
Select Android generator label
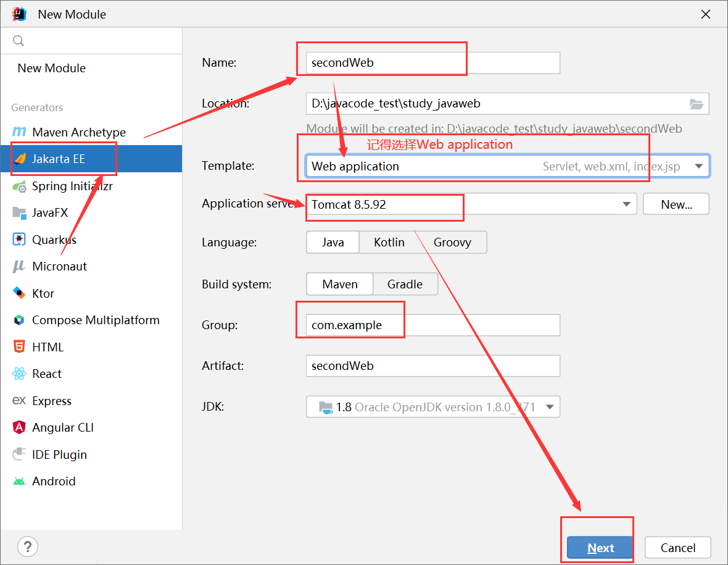click(54, 482)
